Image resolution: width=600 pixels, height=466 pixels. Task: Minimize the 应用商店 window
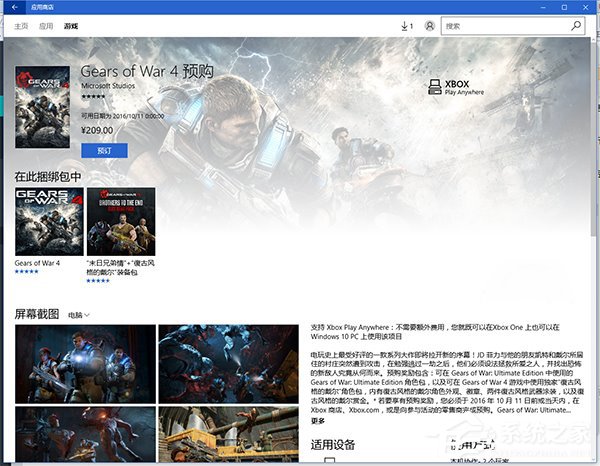(543, 7)
